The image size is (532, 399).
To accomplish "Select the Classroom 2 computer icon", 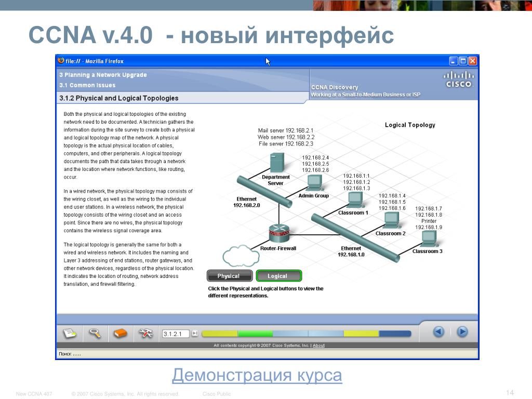I will pyautogui.click(x=391, y=220).
